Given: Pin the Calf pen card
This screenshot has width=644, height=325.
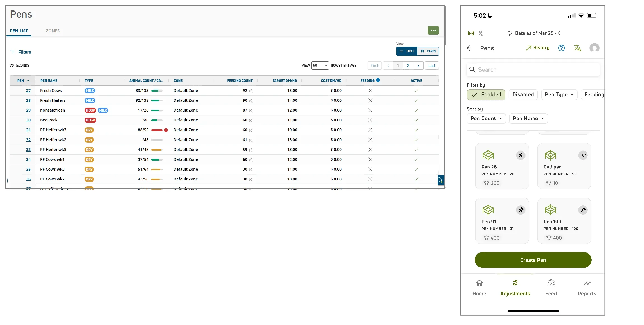Looking at the screenshot, I should pos(583,155).
